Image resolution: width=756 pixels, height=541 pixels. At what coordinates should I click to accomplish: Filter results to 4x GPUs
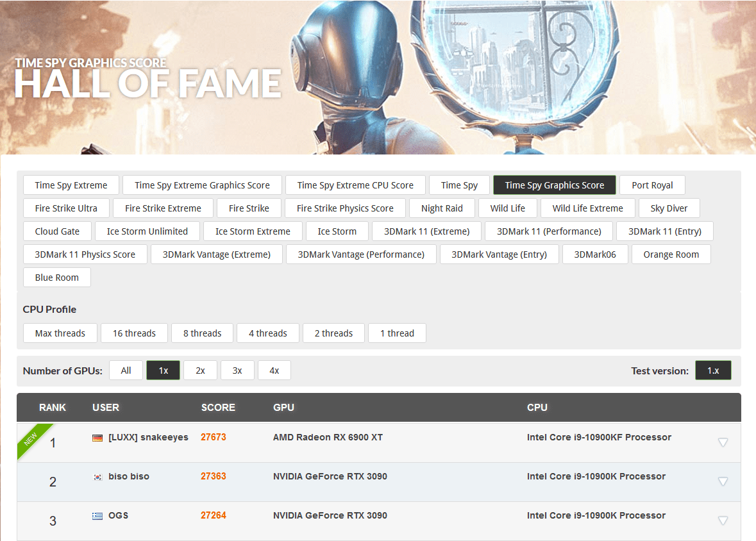(x=274, y=370)
